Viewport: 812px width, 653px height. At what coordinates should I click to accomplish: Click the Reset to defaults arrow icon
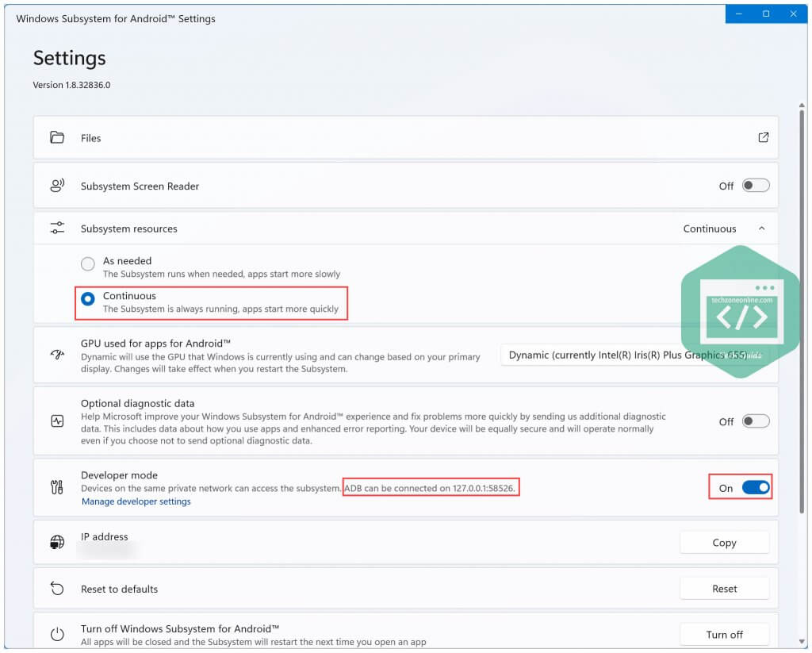(56, 588)
